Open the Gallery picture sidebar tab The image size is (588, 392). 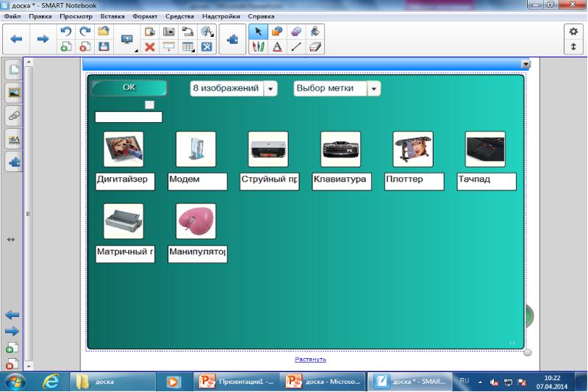[x=13, y=93]
